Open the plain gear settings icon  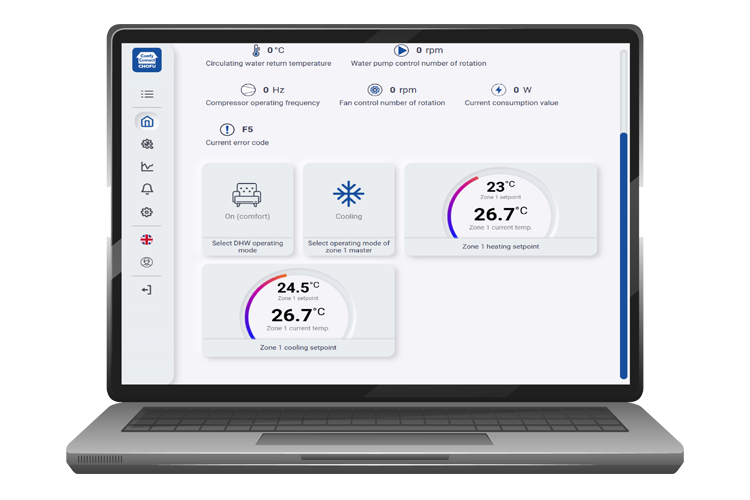pos(147,212)
